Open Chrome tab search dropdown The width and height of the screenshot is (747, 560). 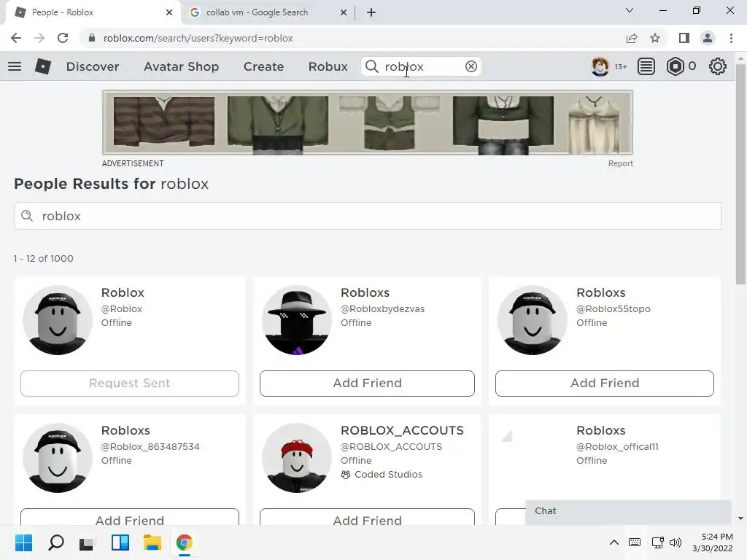(630, 10)
